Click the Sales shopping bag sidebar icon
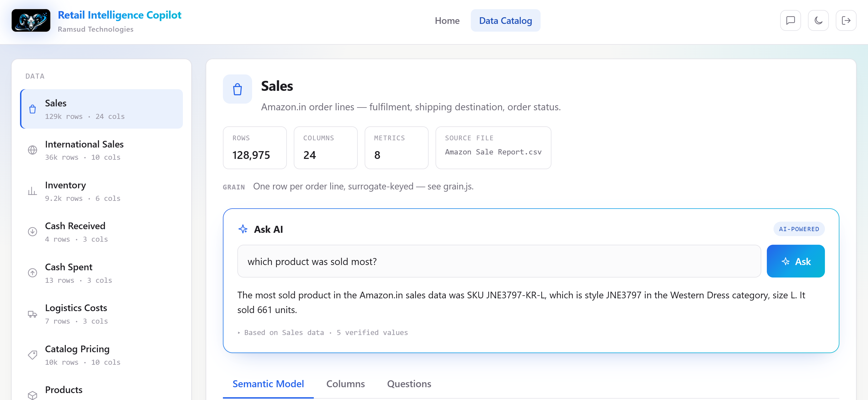This screenshot has width=868, height=400. [x=32, y=109]
